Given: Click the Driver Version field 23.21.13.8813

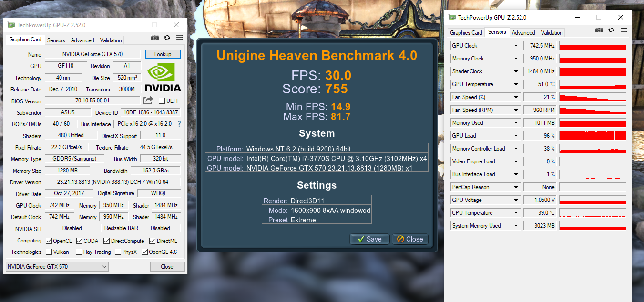Looking at the screenshot, I should tap(112, 182).
